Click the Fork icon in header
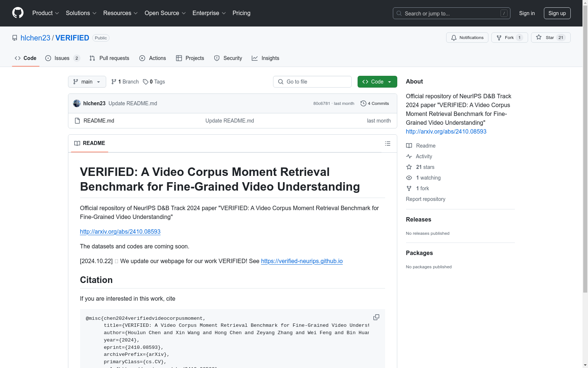The width and height of the screenshot is (588, 368). [x=499, y=38]
